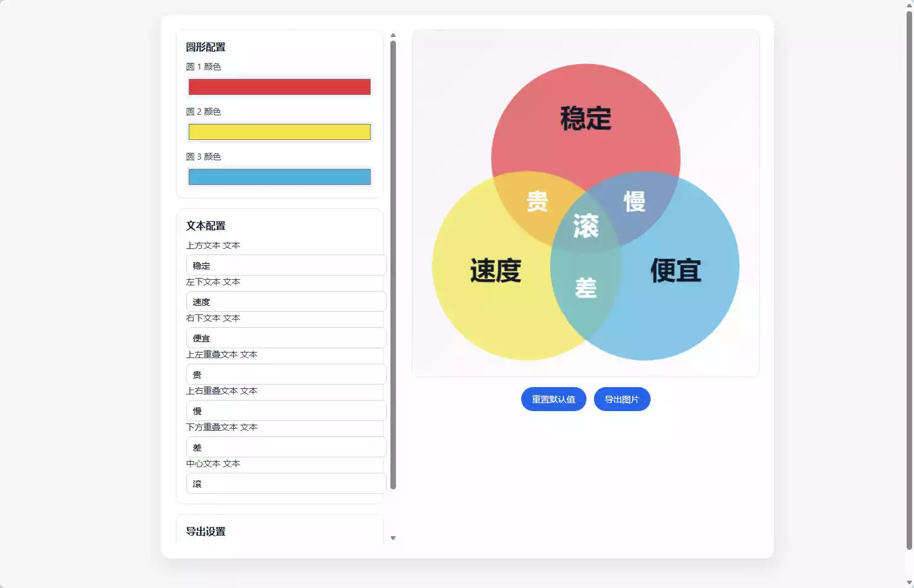Focus the 中心文本 input containing 滚

pyautogui.click(x=286, y=483)
